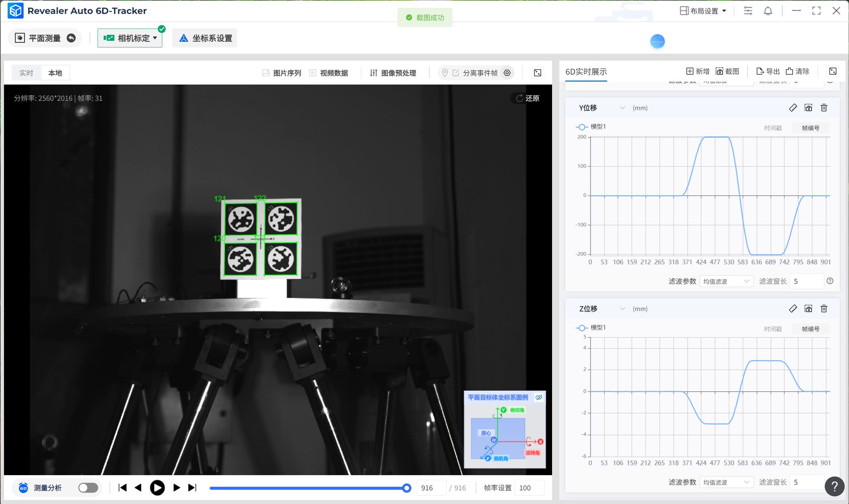The image size is (849, 504).
Task: Click the 还原 restore button
Action: pos(528,98)
